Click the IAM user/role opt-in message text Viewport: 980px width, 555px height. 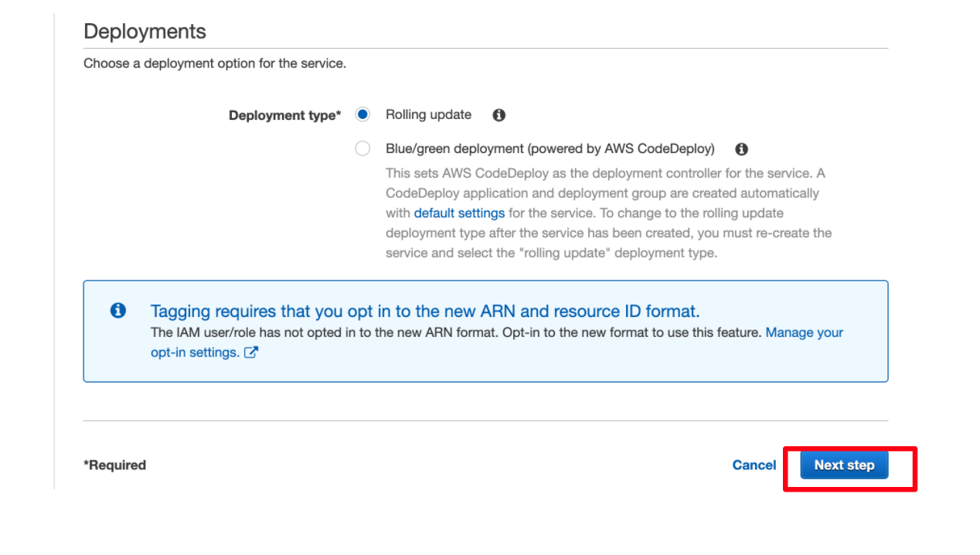[x=456, y=332]
